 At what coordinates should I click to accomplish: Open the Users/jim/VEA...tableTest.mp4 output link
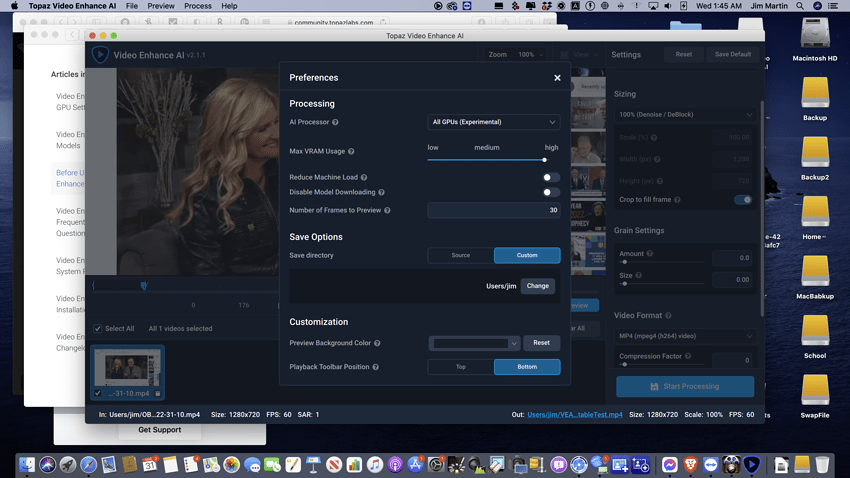point(575,415)
